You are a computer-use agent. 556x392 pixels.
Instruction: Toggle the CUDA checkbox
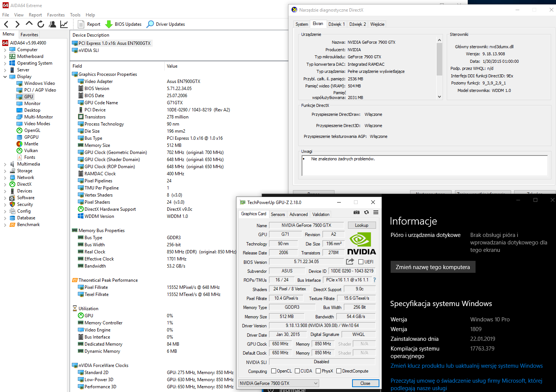[297, 371]
